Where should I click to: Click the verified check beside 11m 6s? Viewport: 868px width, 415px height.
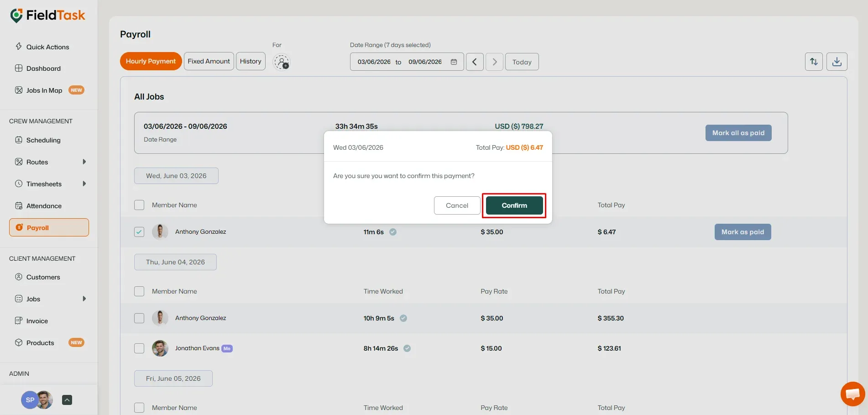pyautogui.click(x=393, y=232)
